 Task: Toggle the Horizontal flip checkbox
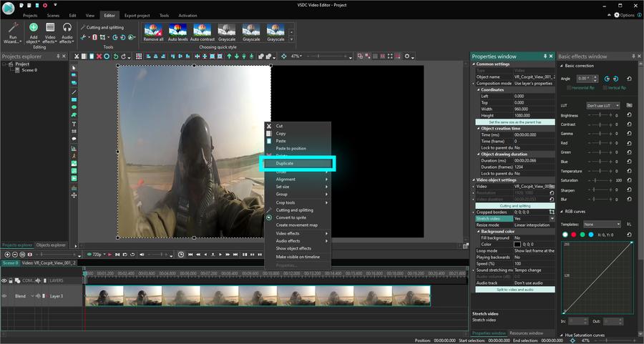pos(569,88)
